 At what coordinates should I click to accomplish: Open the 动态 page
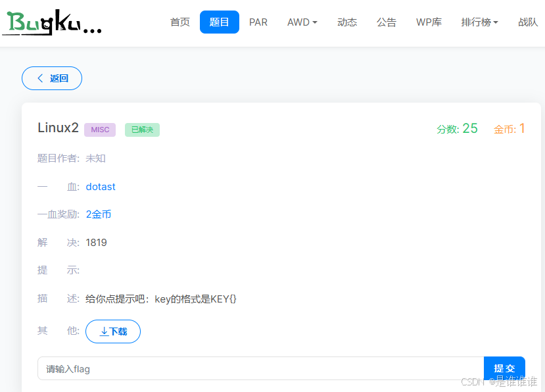click(347, 22)
